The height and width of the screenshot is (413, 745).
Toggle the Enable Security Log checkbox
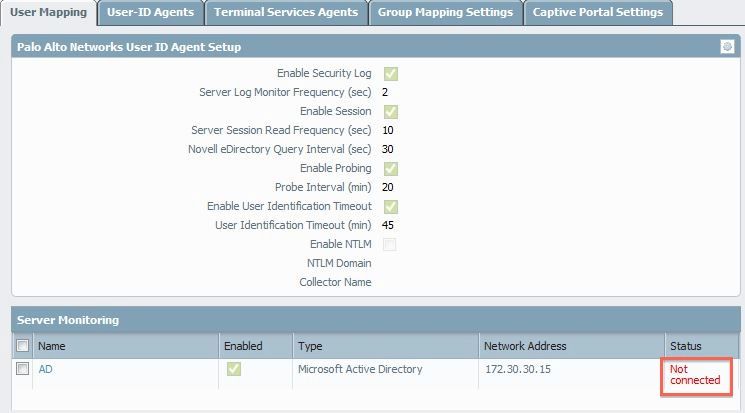390,73
